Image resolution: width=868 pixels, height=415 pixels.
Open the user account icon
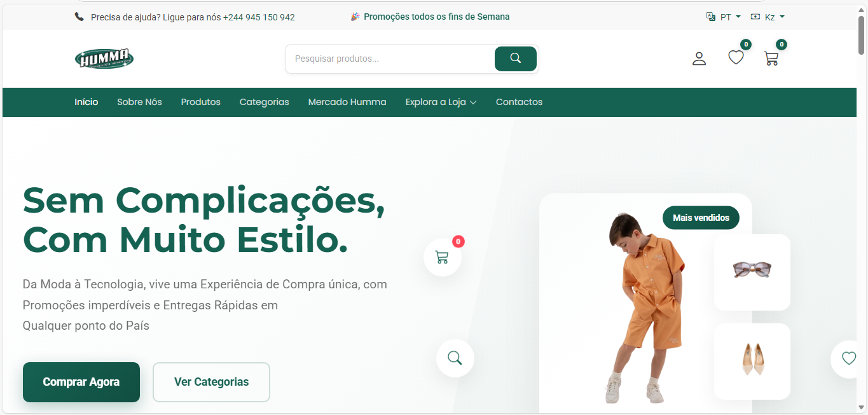pyautogui.click(x=699, y=59)
